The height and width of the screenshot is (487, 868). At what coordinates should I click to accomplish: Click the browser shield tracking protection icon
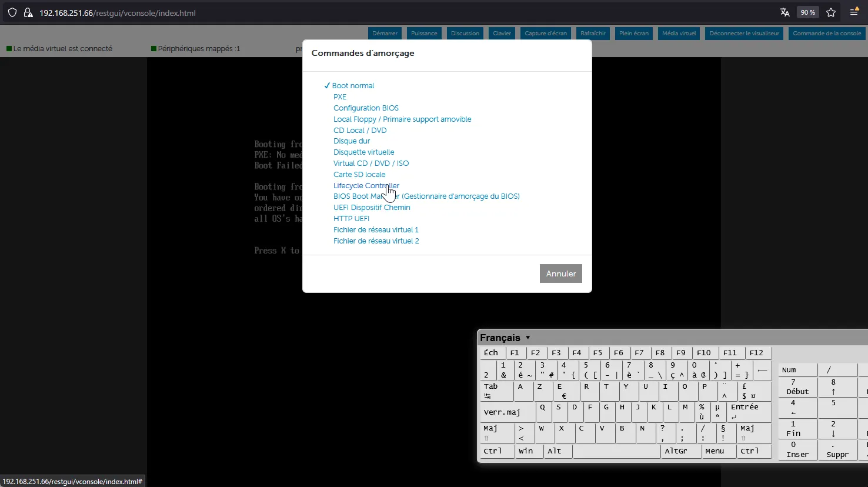(x=12, y=12)
